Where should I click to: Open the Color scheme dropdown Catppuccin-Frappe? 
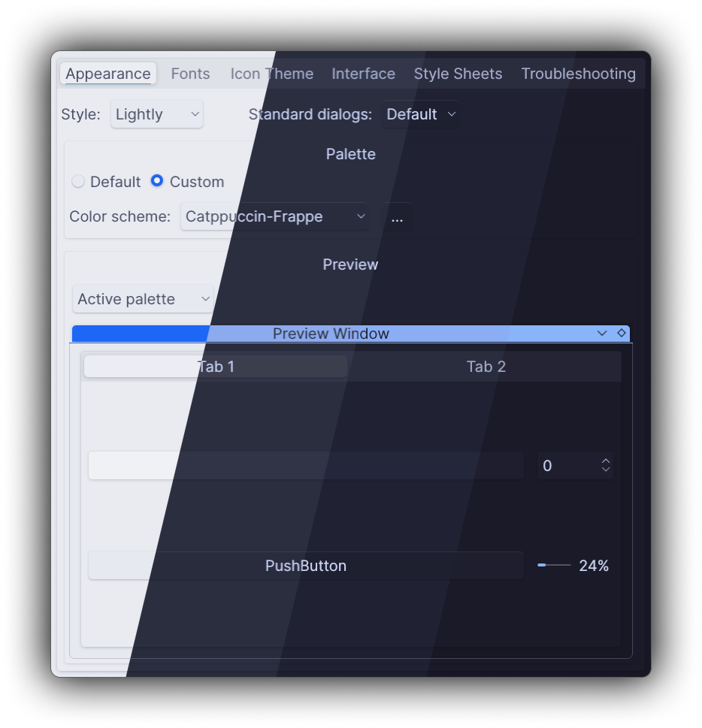(x=275, y=216)
